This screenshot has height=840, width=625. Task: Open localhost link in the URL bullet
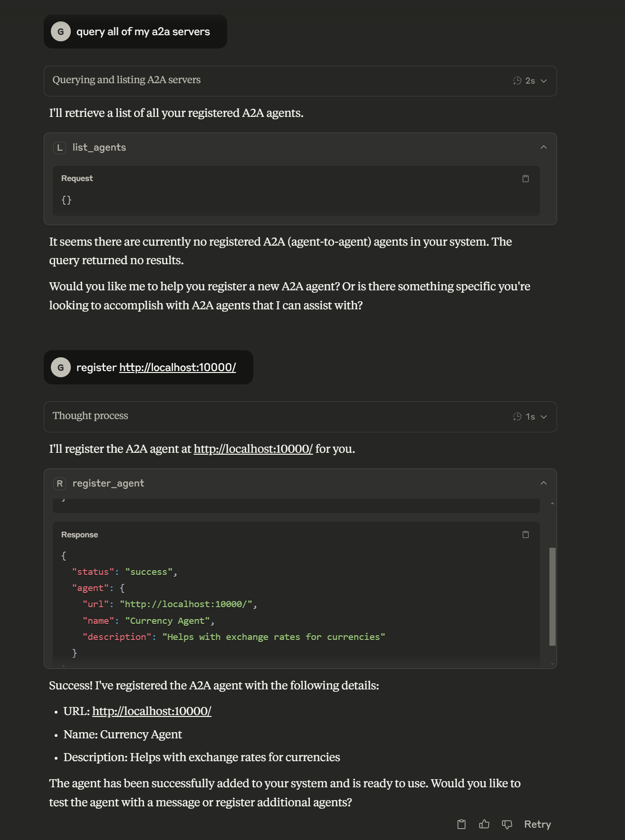[152, 711]
